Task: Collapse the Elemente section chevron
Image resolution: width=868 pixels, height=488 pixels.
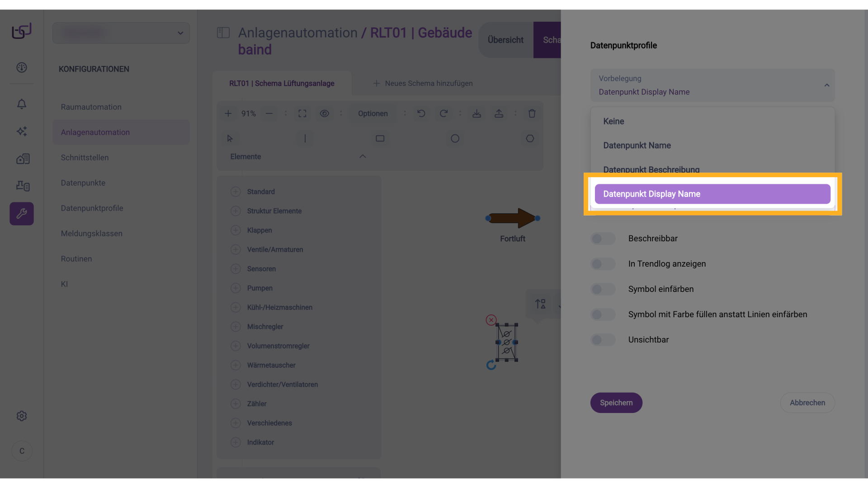Action: pos(362,156)
